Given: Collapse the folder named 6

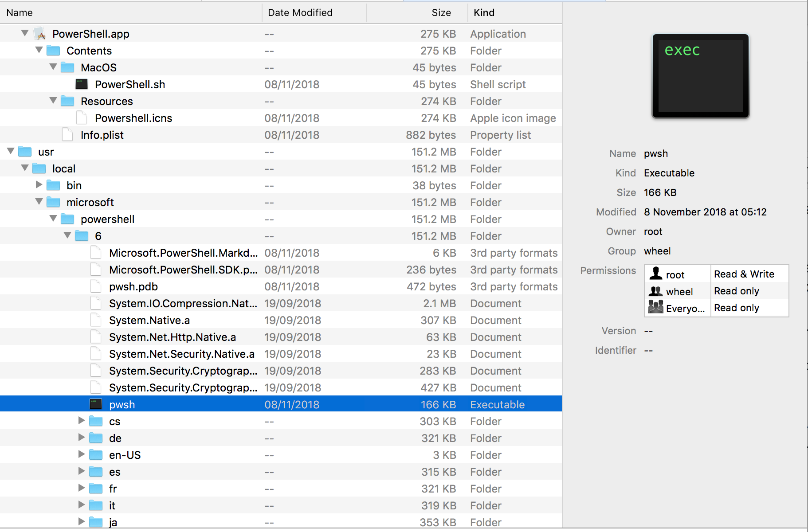Looking at the screenshot, I should click(x=68, y=235).
